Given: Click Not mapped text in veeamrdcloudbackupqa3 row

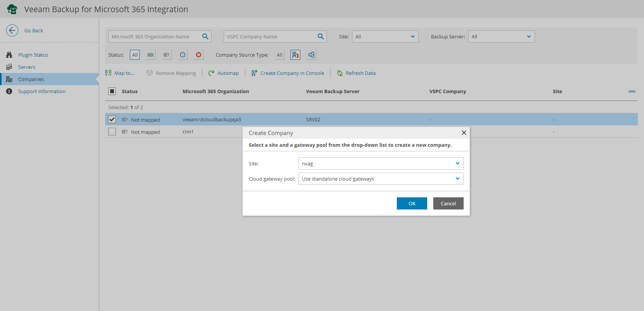Looking at the screenshot, I should click(x=145, y=120).
